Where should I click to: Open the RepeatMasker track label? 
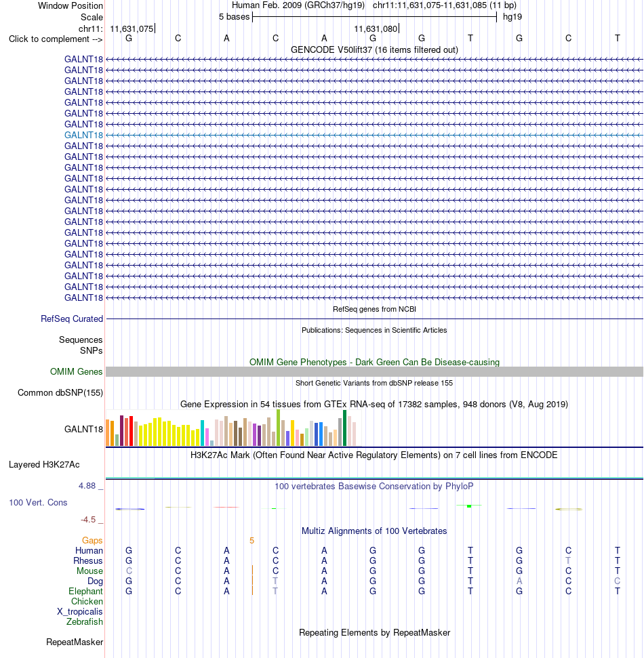(x=75, y=642)
